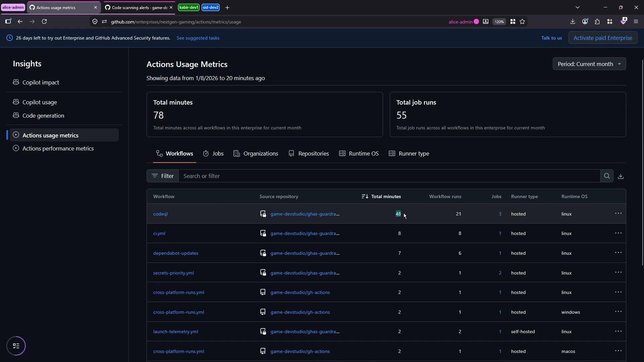Click the Talk to us link
Screen dimensions: 644x362
pyautogui.click(x=551, y=38)
